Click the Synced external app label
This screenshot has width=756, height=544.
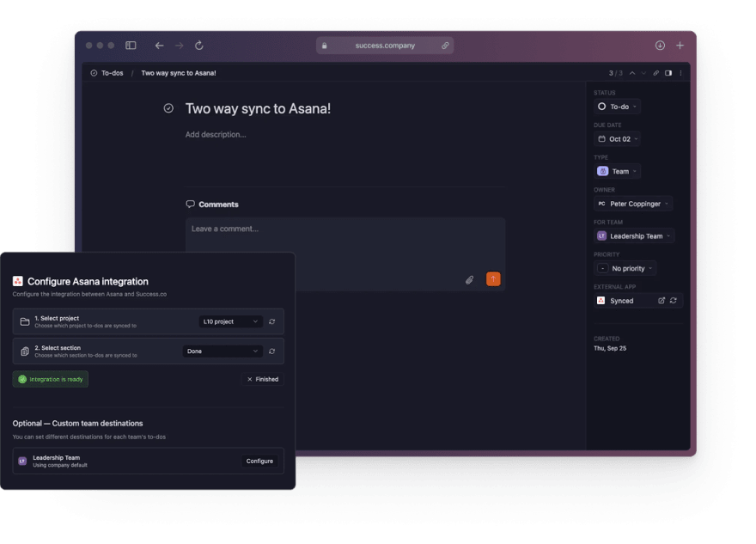(621, 301)
